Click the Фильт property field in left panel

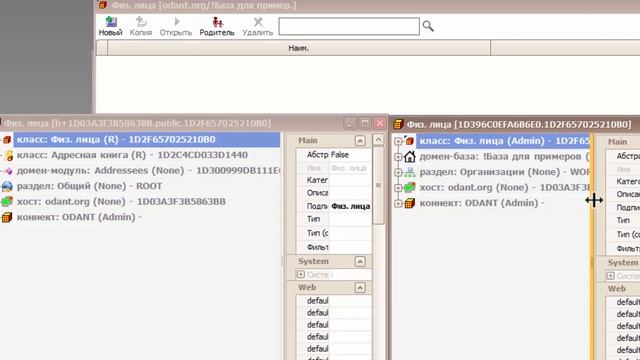tap(350, 247)
